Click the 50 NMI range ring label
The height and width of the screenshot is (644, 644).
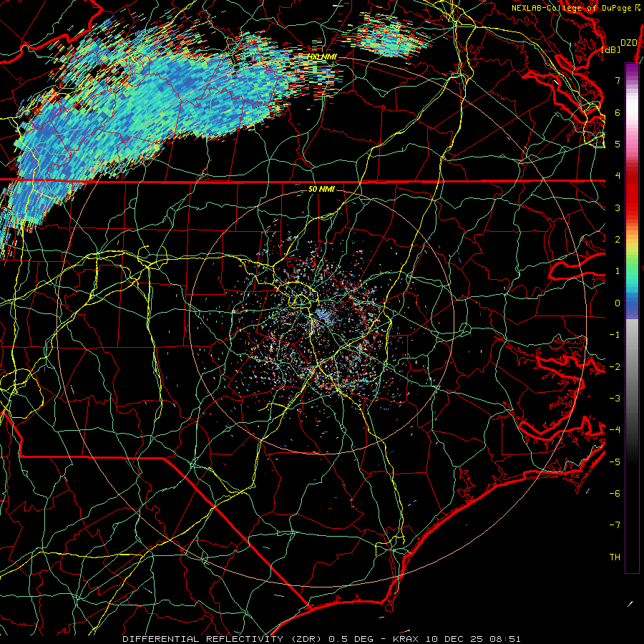pos(321,189)
